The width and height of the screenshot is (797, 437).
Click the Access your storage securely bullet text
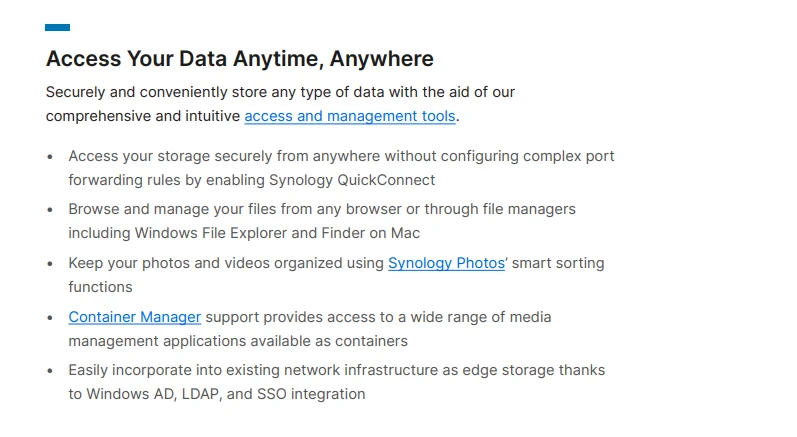point(341,168)
